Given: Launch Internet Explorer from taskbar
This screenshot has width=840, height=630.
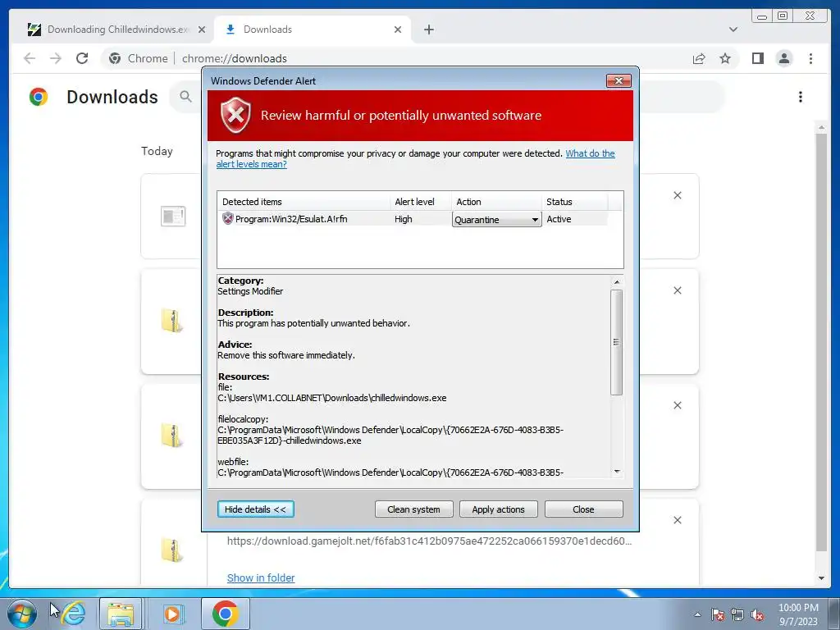Looking at the screenshot, I should [x=73, y=614].
